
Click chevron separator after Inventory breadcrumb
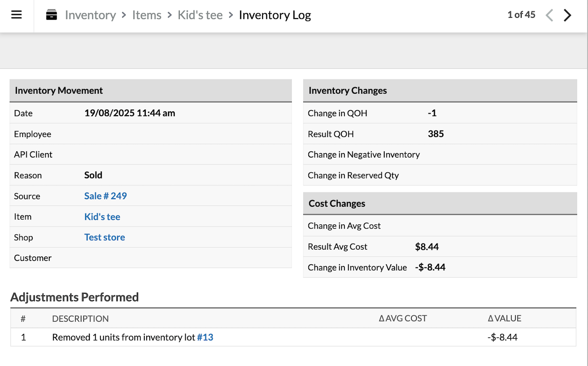click(x=124, y=15)
